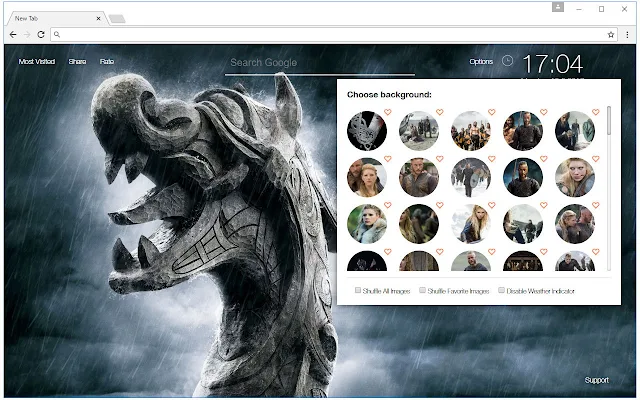Click the Rate link
Viewport: 640px width, 400px height.
pyautogui.click(x=107, y=62)
